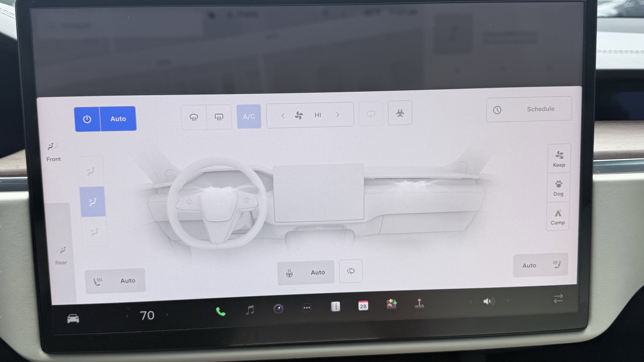Activate the front windshield defrost icon
Screen dimensions: 644x362
click(x=194, y=117)
